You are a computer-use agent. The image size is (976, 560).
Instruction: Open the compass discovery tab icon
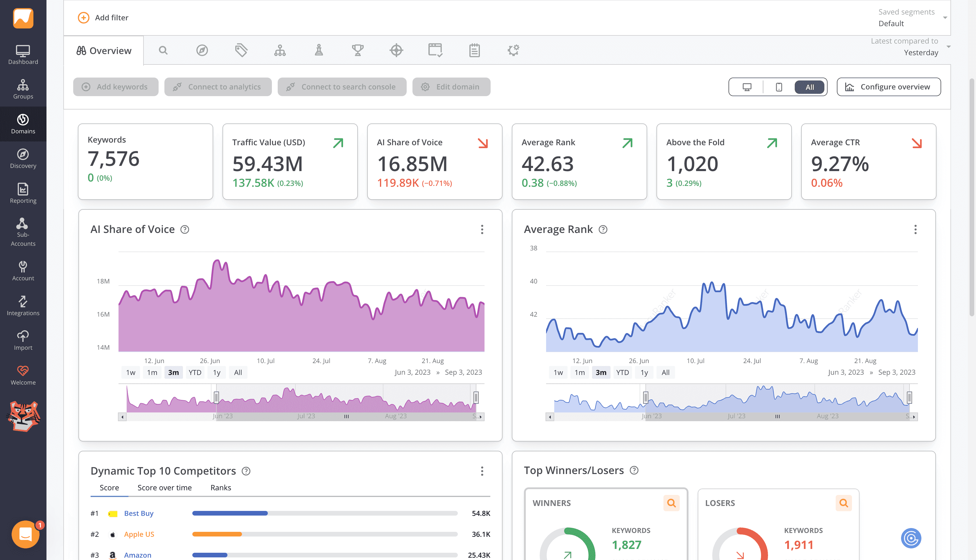tap(202, 50)
